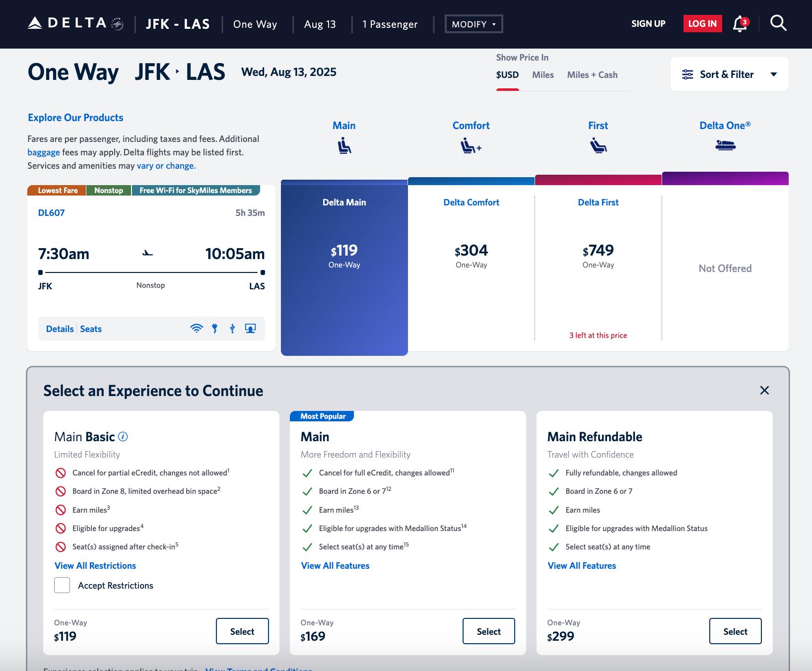
Task: Show prices in Miles
Action: tap(543, 75)
